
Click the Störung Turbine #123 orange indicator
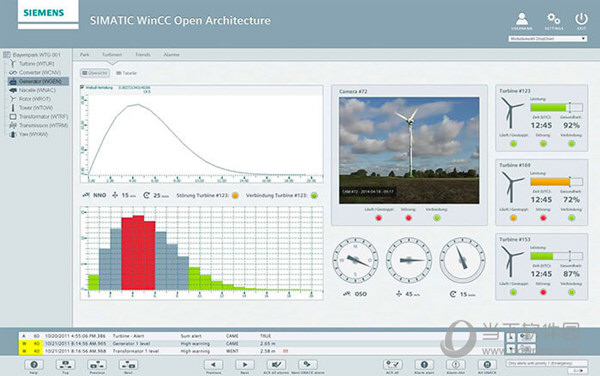235,195
